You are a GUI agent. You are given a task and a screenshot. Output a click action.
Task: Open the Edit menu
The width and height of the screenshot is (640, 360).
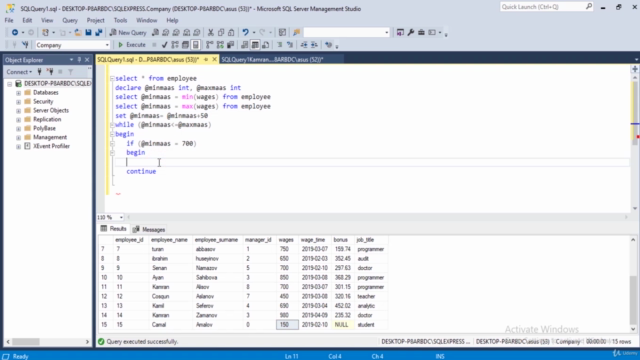(27, 20)
